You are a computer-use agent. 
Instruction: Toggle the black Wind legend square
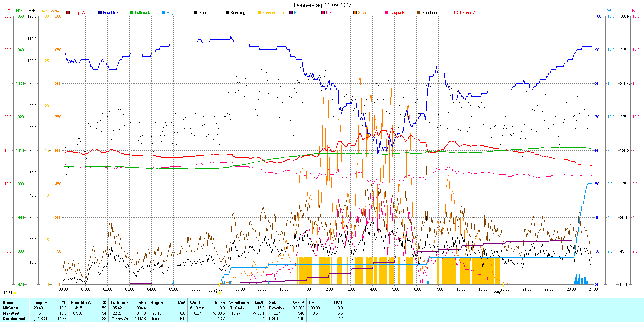[196, 13]
